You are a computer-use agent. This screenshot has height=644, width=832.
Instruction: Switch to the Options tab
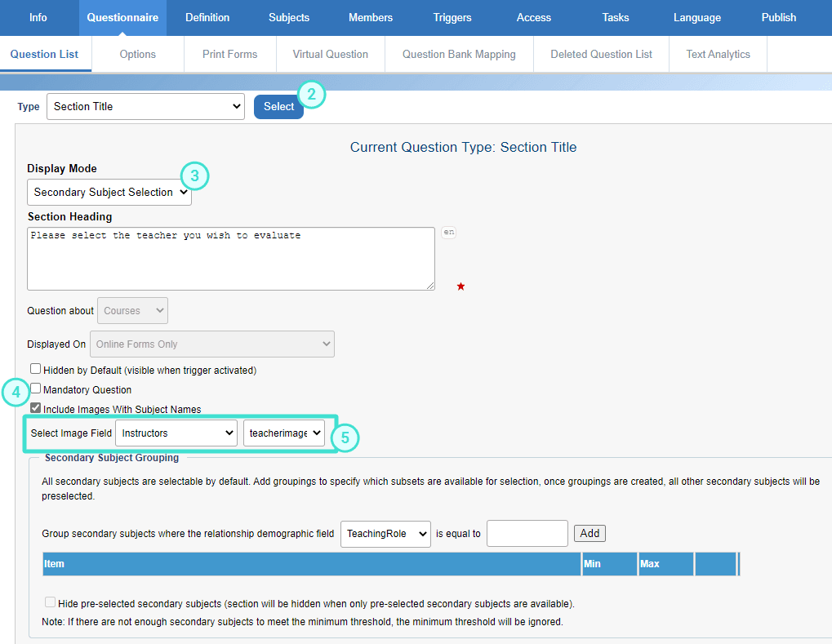click(136, 54)
